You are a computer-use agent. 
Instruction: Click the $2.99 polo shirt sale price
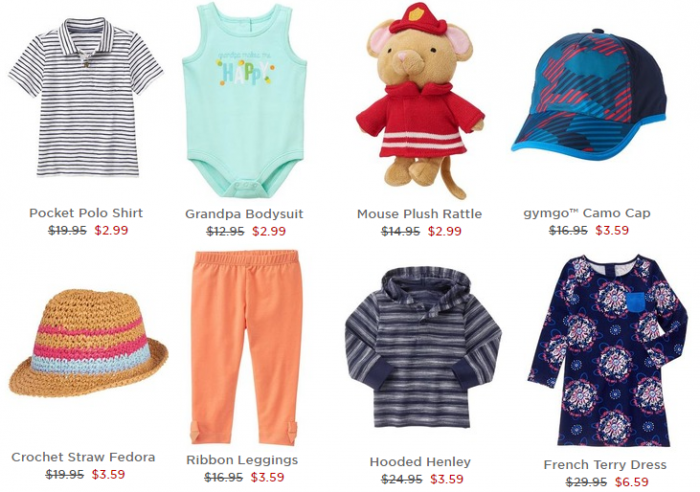pos(111,230)
